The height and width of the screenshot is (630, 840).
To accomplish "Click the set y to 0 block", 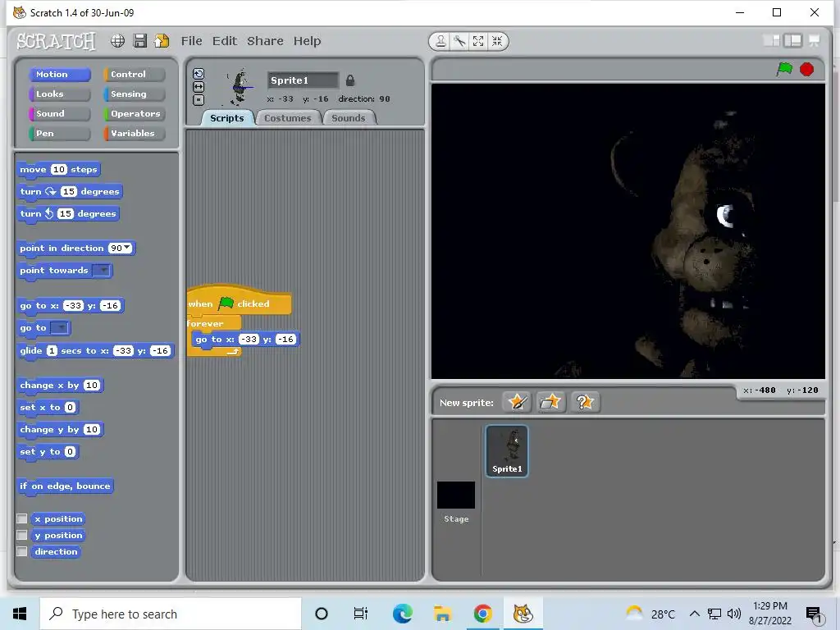I will coord(48,452).
